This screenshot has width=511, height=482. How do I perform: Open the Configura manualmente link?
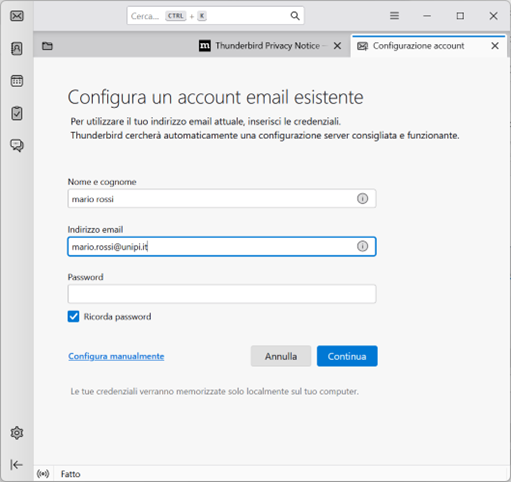(116, 356)
